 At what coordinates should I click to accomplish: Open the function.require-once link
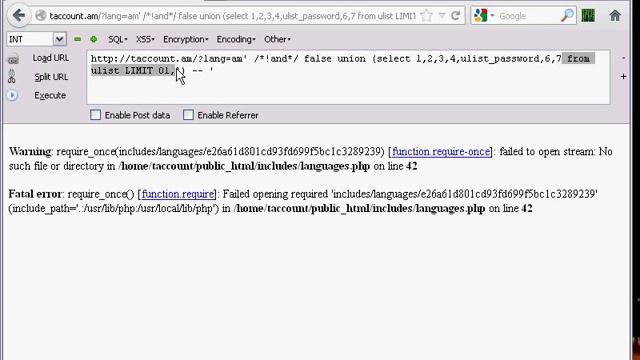pos(441,151)
